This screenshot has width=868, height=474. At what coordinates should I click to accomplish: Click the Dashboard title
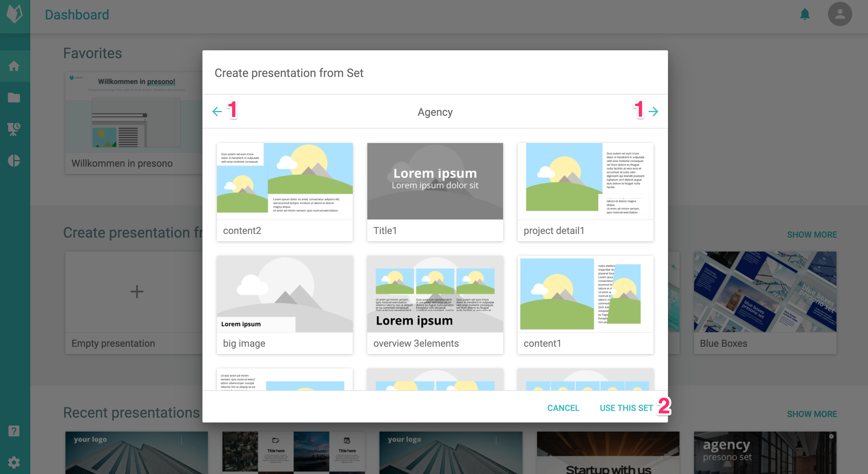pyautogui.click(x=77, y=15)
